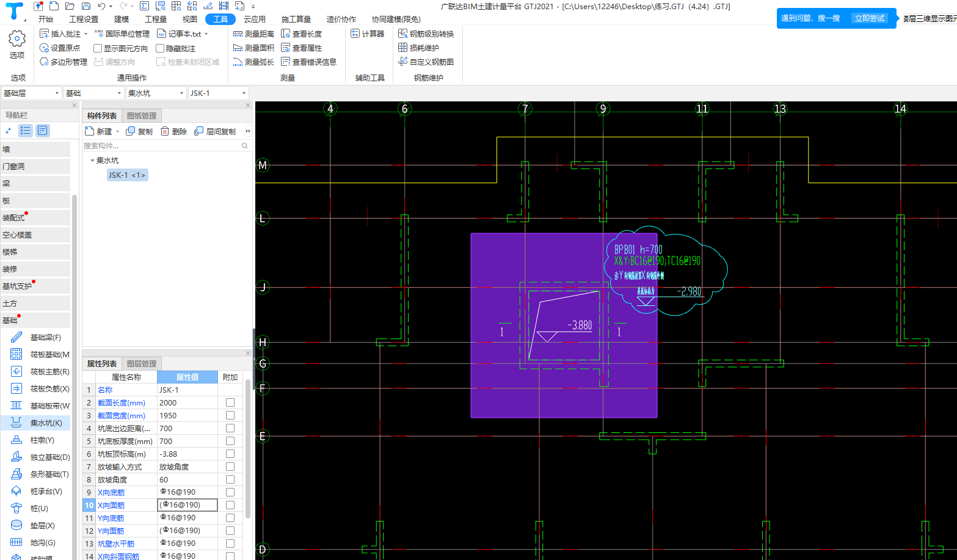The height and width of the screenshot is (560, 957).
Task: Click the sum (Σ) calculate icon
Action: pyautogui.click(x=144, y=6)
